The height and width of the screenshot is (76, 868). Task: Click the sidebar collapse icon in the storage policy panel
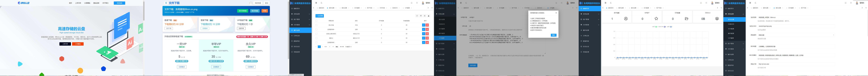[x=316, y=3]
